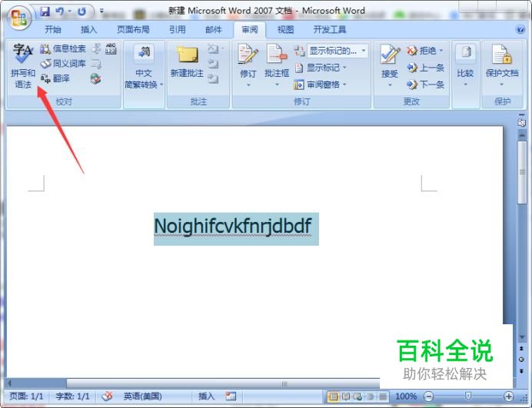Open the 页面布局 tab
Screen dimensions: 532x408
(133, 30)
